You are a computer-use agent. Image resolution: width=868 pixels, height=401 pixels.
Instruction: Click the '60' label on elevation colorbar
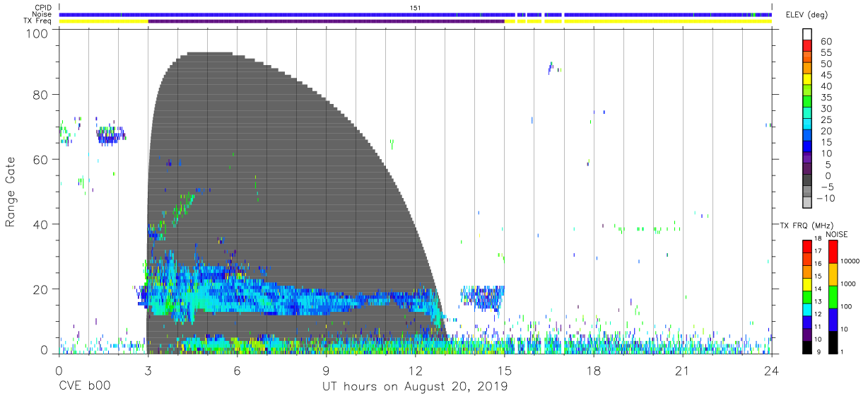point(826,42)
